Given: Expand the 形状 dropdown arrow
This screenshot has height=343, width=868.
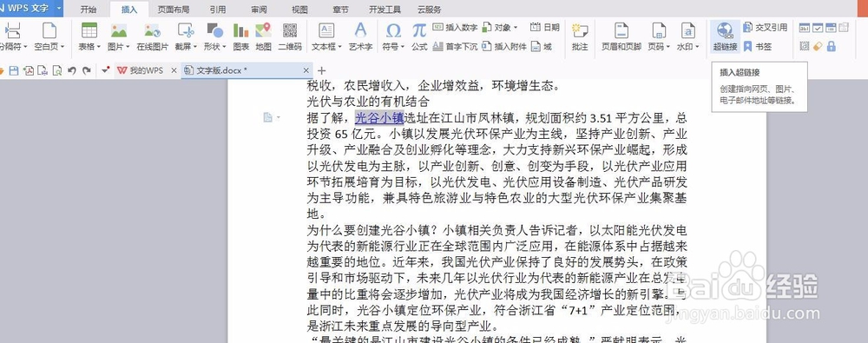Looking at the screenshot, I should pos(224,47).
